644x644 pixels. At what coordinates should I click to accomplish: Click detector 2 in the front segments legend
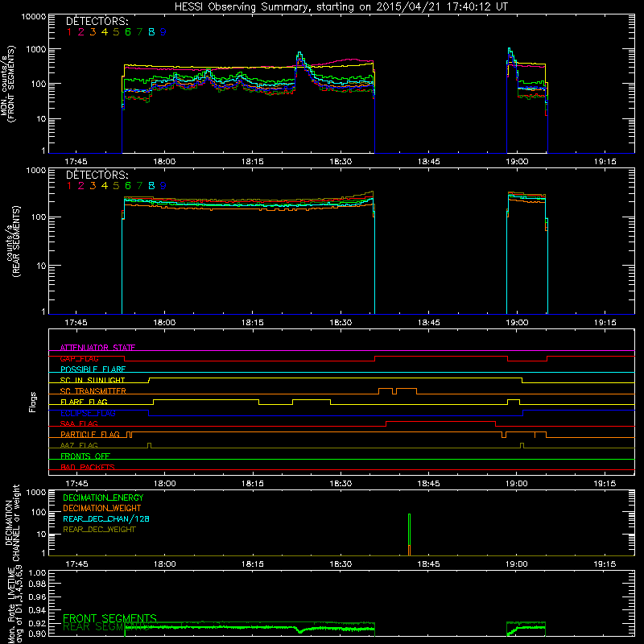(x=81, y=32)
